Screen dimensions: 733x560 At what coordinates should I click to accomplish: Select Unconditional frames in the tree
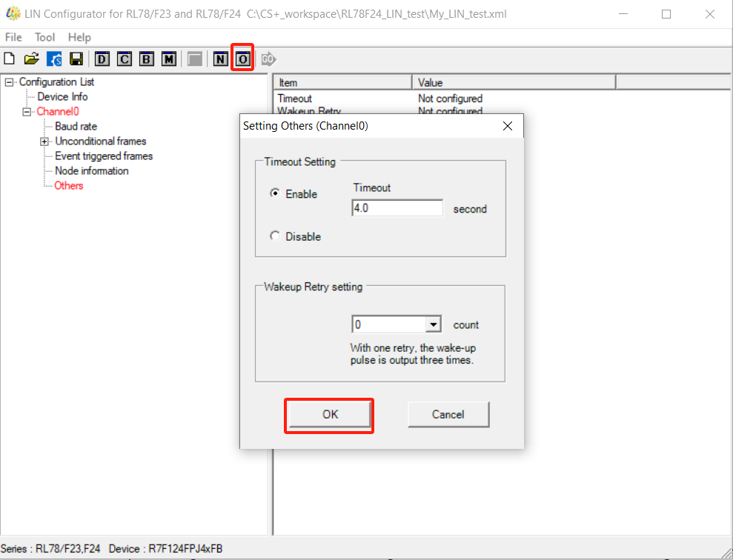101,141
